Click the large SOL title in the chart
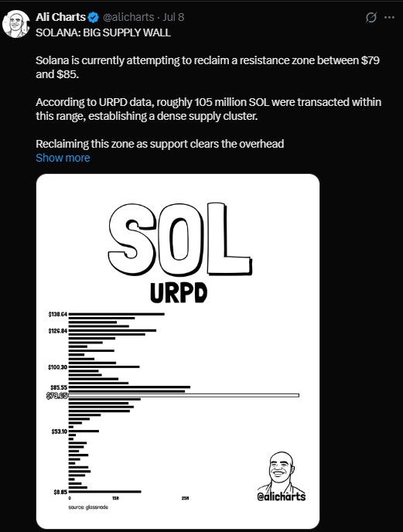Screen dimensions: 403x532 (180, 239)
